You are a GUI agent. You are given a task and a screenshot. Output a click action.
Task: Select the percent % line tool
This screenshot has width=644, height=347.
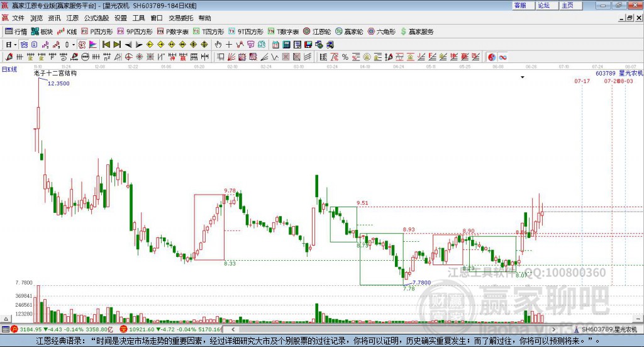345,57
